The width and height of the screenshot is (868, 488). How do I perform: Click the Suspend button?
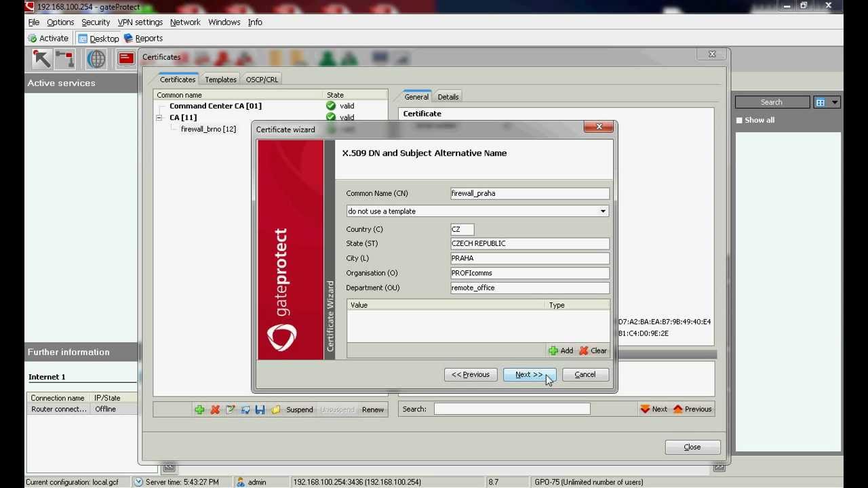(x=300, y=409)
